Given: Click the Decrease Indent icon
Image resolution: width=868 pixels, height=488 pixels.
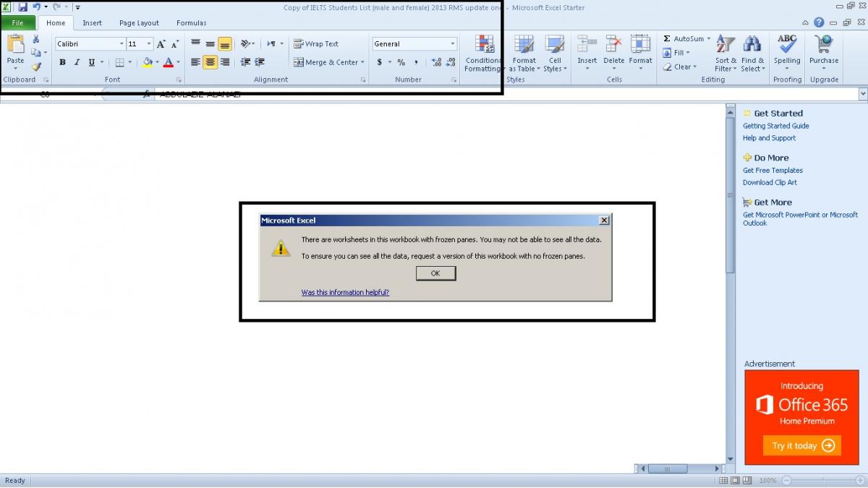Looking at the screenshot, I should (245, 63).
